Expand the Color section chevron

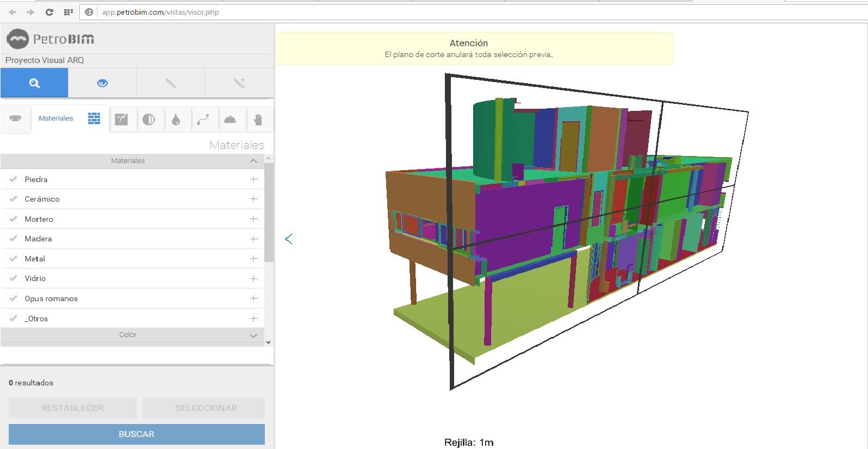(x=253, y=335)
